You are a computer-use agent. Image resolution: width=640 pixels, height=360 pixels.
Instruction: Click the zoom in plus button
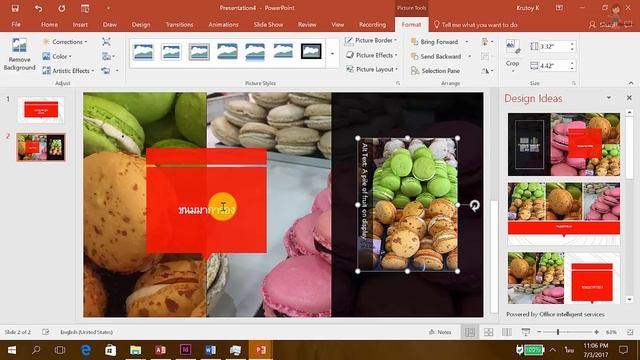tap(597, 332)
